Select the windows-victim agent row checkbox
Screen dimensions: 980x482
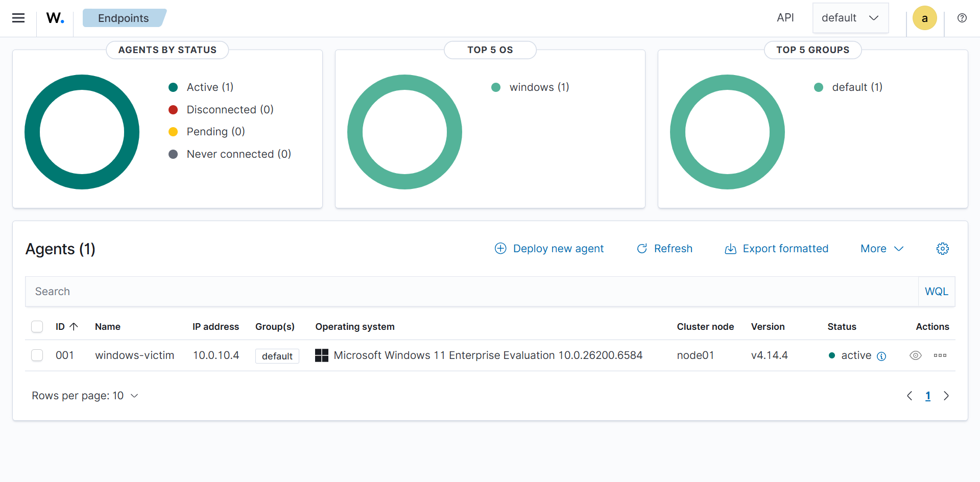pyautogui.click(x=37, y=355)
